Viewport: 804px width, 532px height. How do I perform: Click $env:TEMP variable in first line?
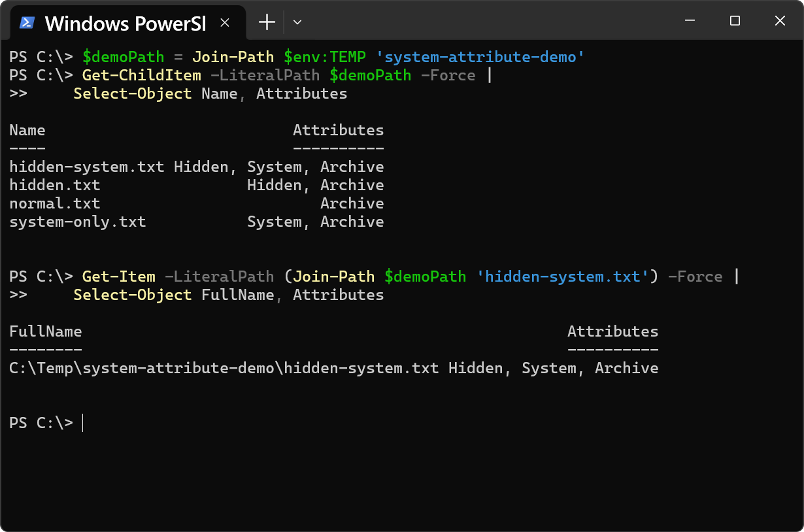[325, 57]
